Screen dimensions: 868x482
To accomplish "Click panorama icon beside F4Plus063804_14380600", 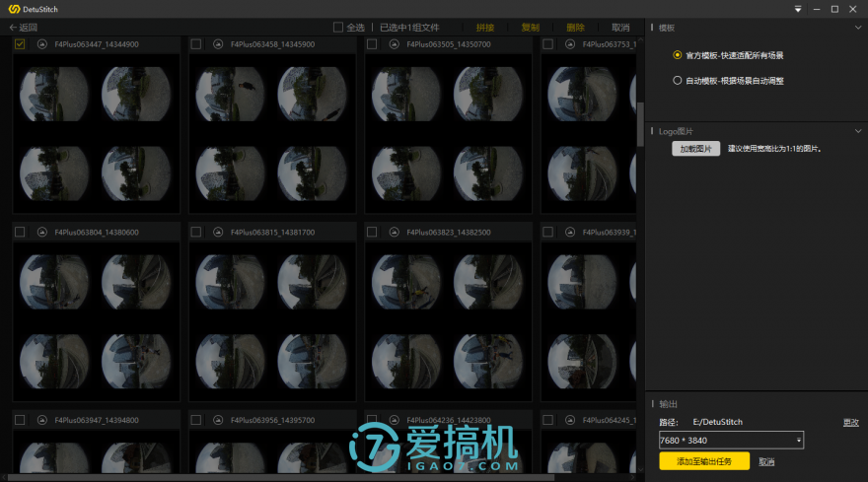I will (42, 232).
